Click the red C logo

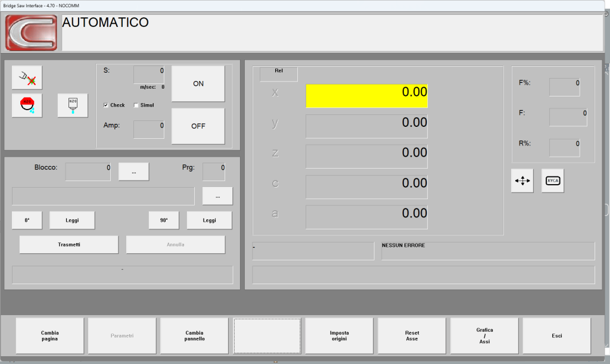31,33
